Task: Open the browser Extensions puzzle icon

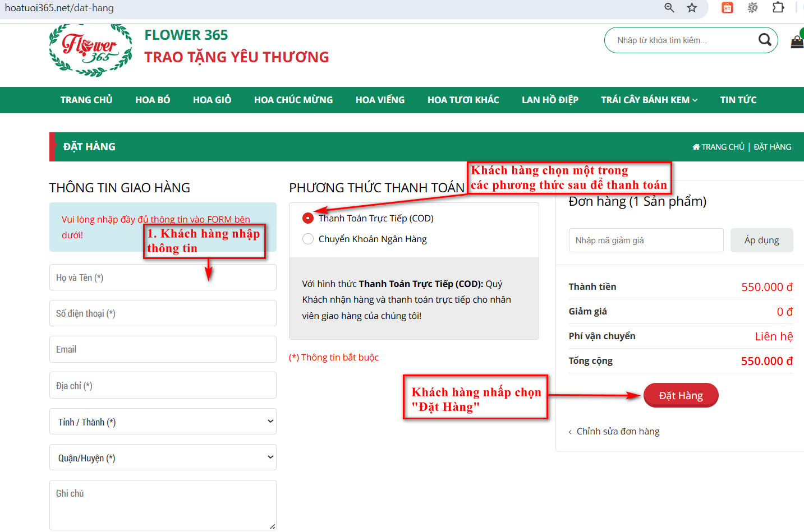Action: (778, 7)
